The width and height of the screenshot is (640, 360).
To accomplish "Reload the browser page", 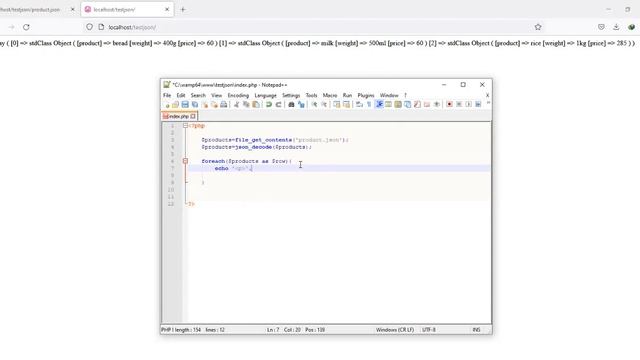I will click(x=26, y=27).
